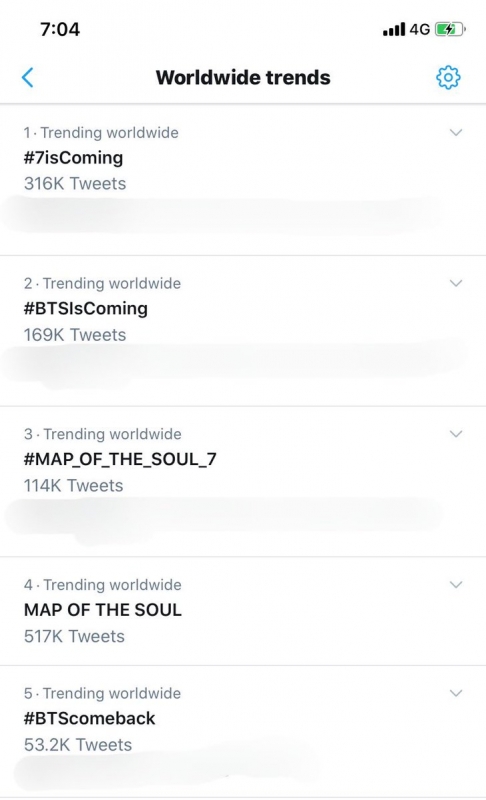The height and width of the screenshot is (800, 486).
Task: Expand options chevron for #BTSIsComing
Action: [x=456, y=283]
